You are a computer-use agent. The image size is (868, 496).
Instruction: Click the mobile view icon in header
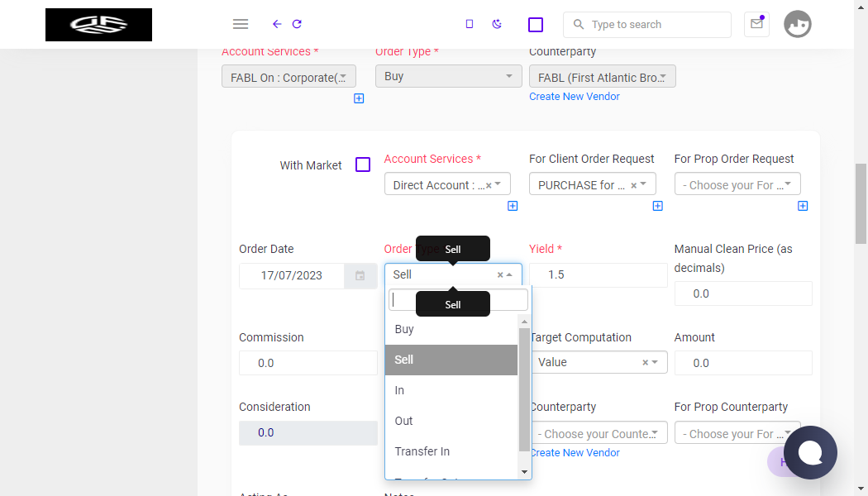(x=470, y=24)
